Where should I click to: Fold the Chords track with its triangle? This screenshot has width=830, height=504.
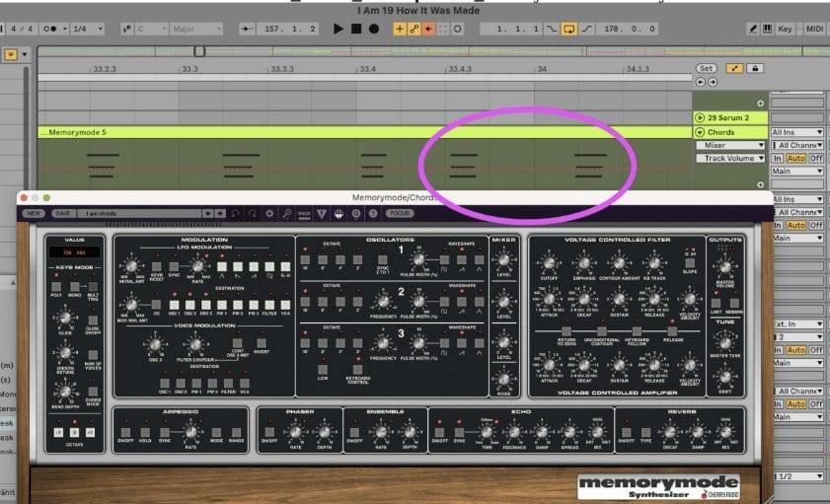[700, 132]
